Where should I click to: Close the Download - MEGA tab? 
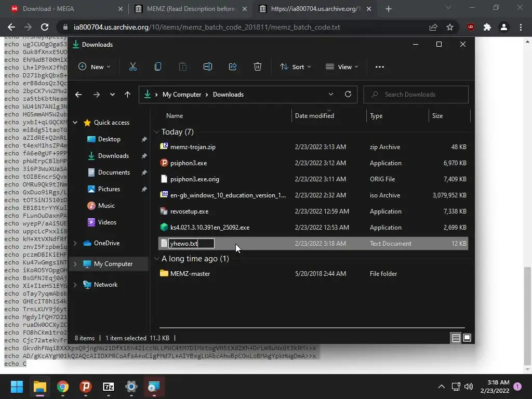coord(120,9)
